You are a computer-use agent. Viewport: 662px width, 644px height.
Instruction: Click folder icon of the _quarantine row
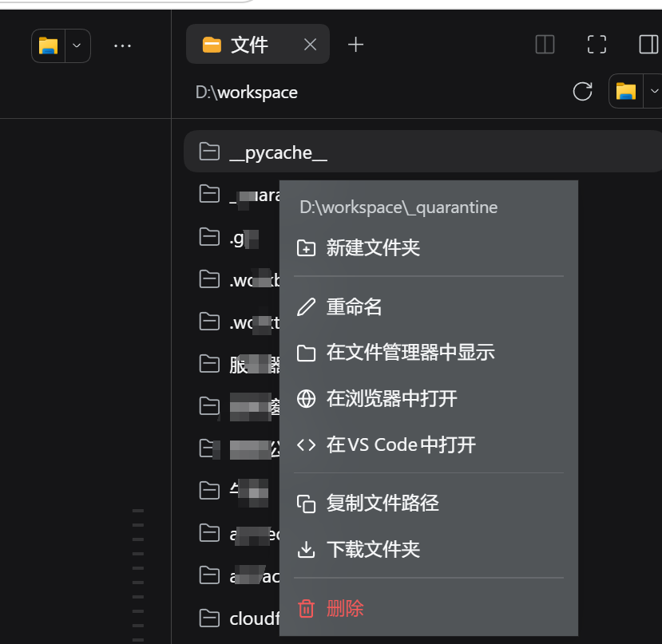tap(209, 194)
